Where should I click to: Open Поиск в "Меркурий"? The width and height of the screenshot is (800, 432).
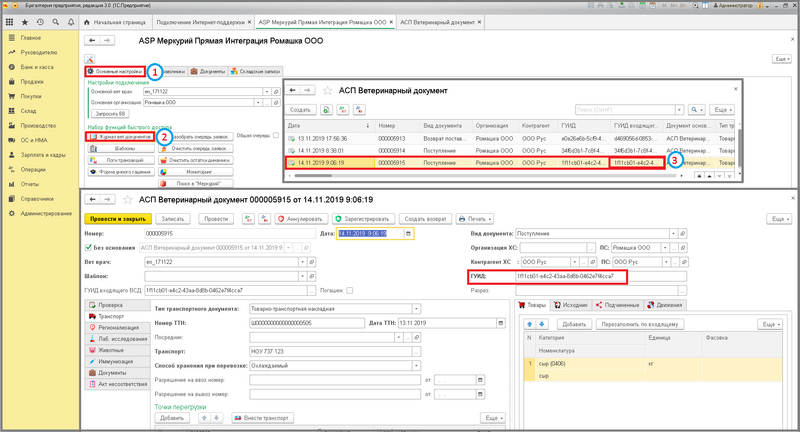pyautogui.click(x=196, y=183)
